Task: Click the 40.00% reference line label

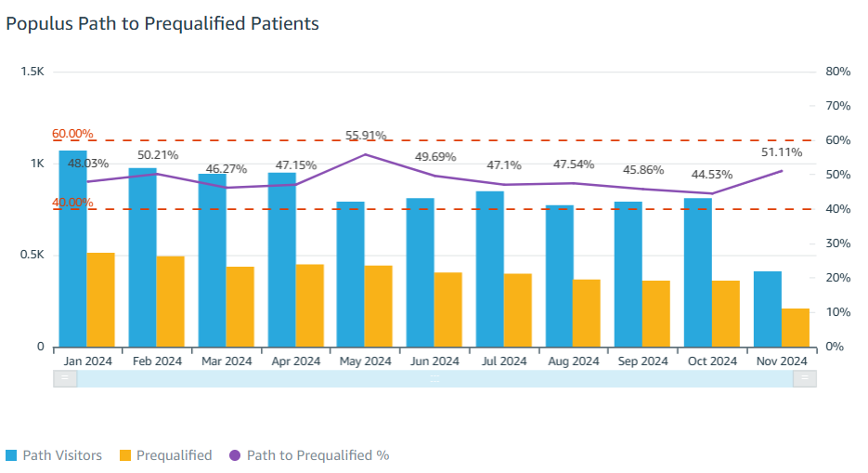Action: click(72, 203)
